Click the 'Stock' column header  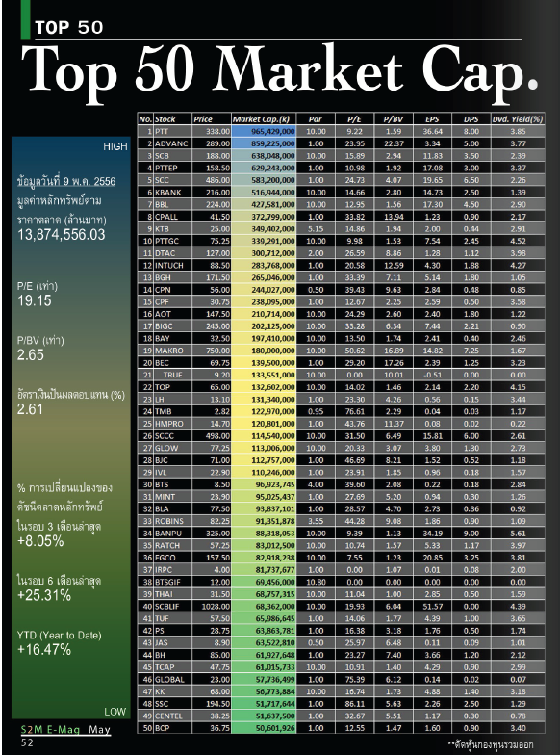(x=172, y=119)
